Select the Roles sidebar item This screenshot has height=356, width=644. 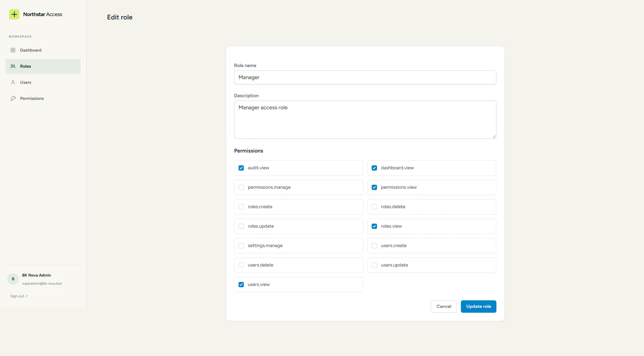point(43,66)
